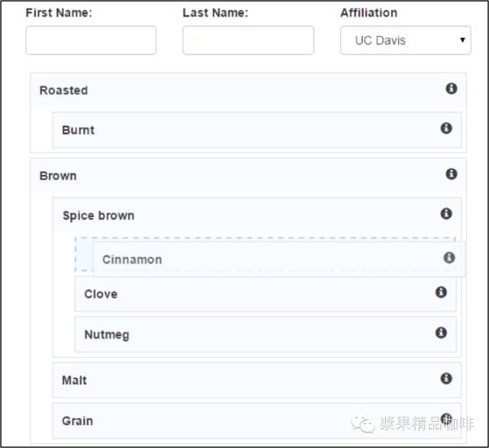Click the info icon beside Roasted
Image resolution: width=489 pixels, height=448 pixels.
pos(452,89)
